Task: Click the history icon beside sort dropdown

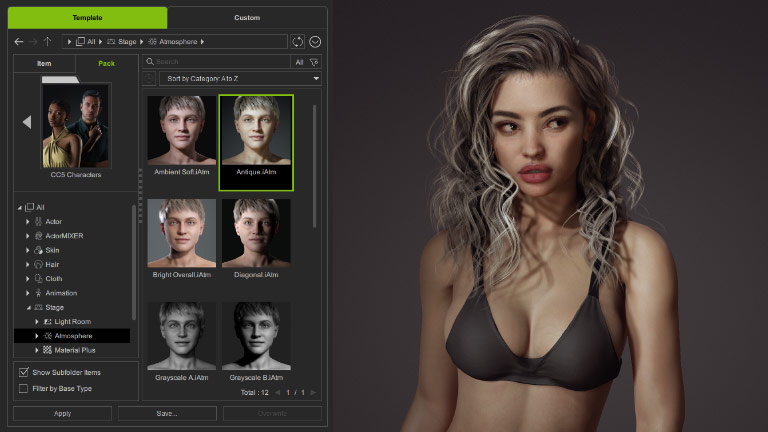Action: tap(149, 78)
